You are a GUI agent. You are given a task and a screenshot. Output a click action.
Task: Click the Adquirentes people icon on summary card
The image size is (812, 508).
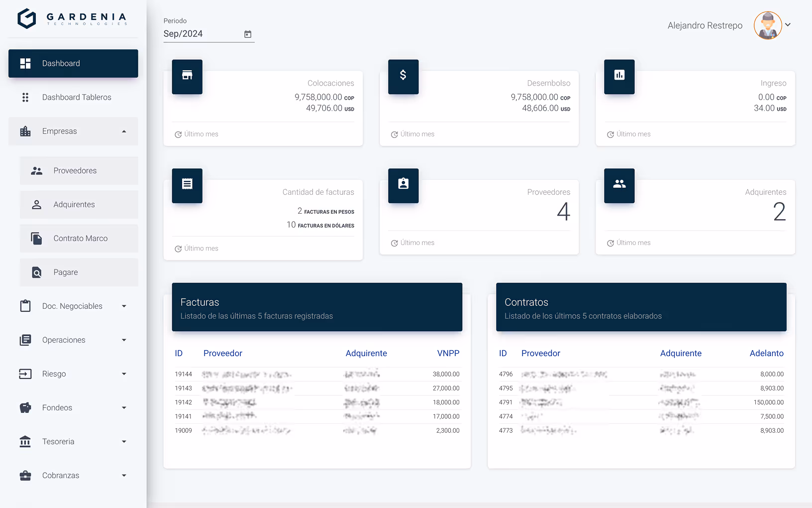619,186
